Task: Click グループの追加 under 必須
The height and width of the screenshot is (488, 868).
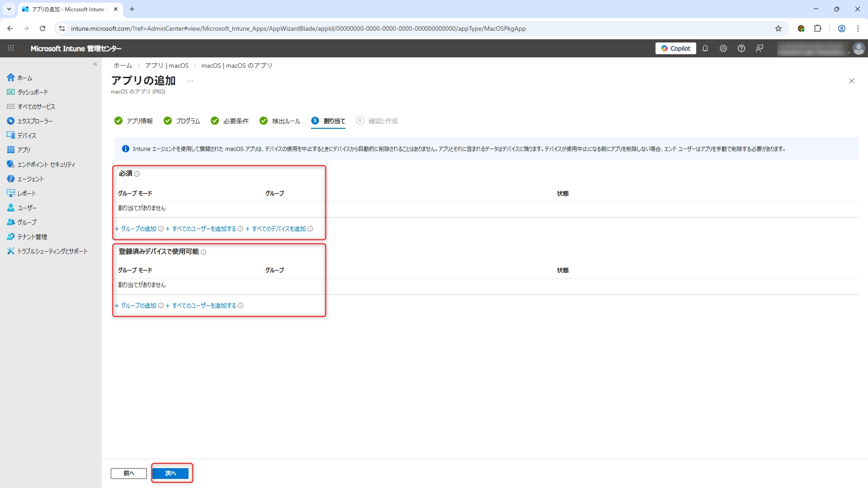Action: click(138, 229)
